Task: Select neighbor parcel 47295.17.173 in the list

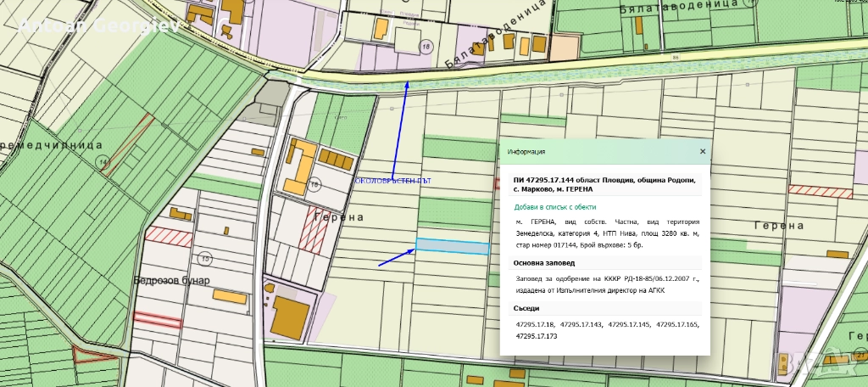Action: pyautogui.click(x=537, y=336)
